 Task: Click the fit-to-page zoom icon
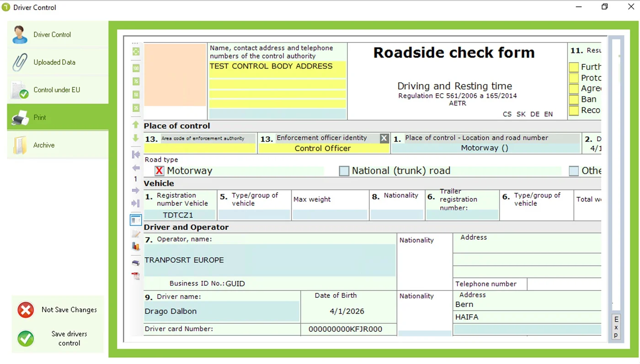click(x=135, y=51)
